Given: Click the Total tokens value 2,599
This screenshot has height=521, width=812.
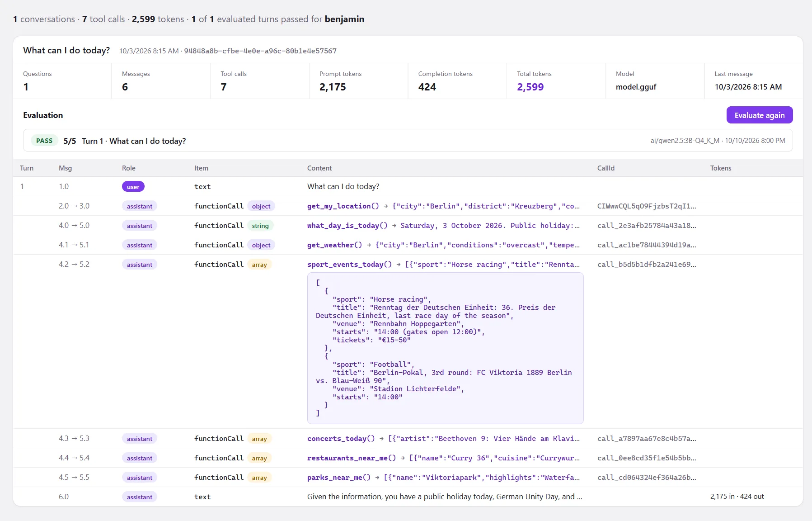Looking at the screenshot, I should tap(530, 87).
